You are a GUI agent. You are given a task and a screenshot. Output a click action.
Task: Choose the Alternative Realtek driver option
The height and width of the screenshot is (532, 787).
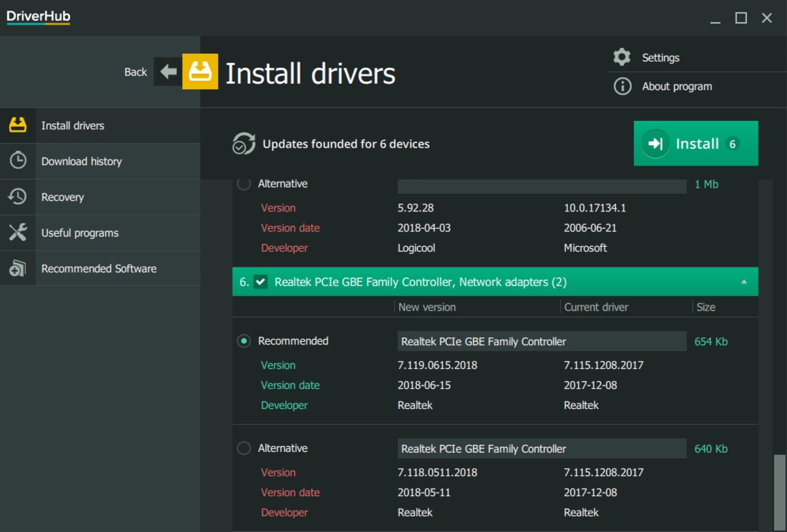pyautogui.click(x=243, y=448)
